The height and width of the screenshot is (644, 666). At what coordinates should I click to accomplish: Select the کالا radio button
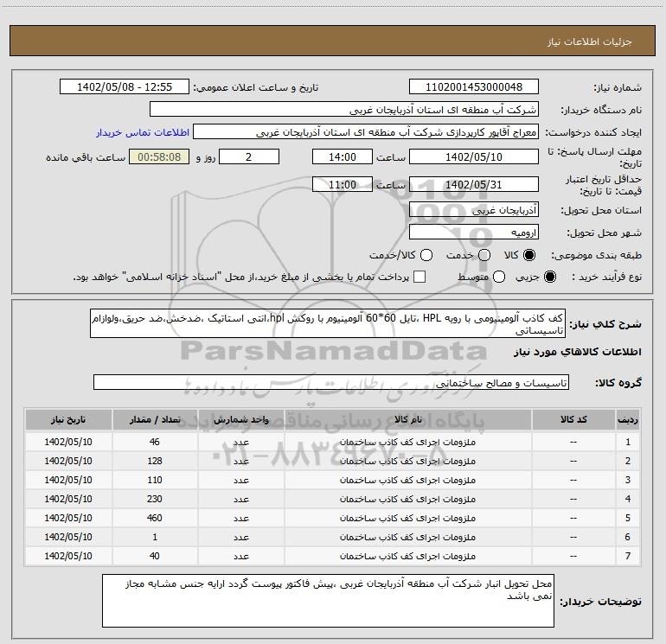tap(529, 255)
